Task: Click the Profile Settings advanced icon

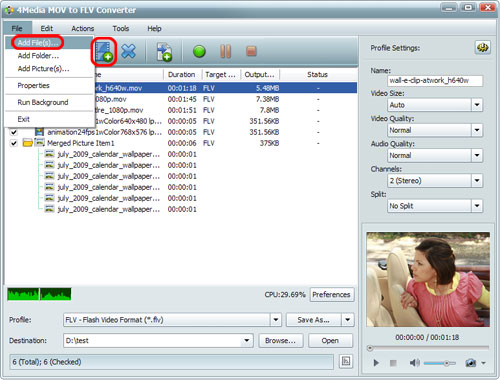Action: [x=482, y=48]
